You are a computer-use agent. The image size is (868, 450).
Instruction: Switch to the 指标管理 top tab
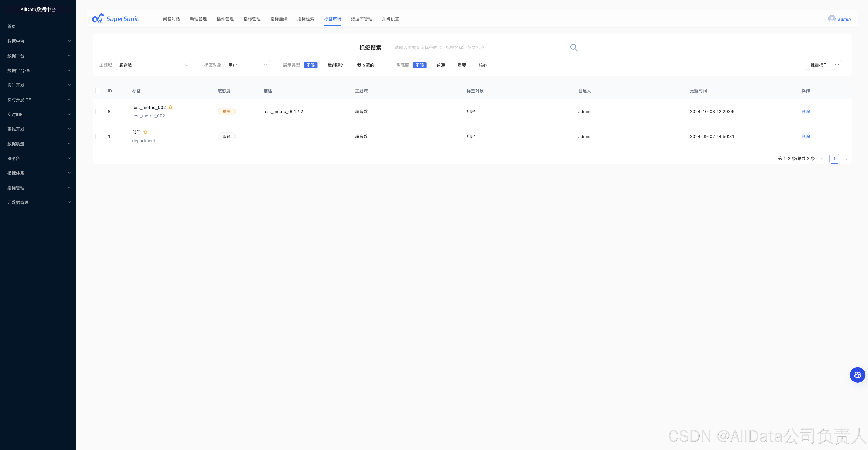pyautogui.click(x=252, y=19)
